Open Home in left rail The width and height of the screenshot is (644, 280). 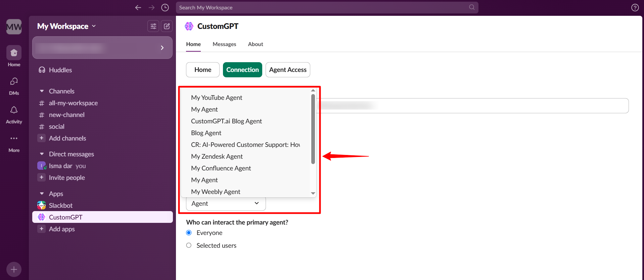14,56
